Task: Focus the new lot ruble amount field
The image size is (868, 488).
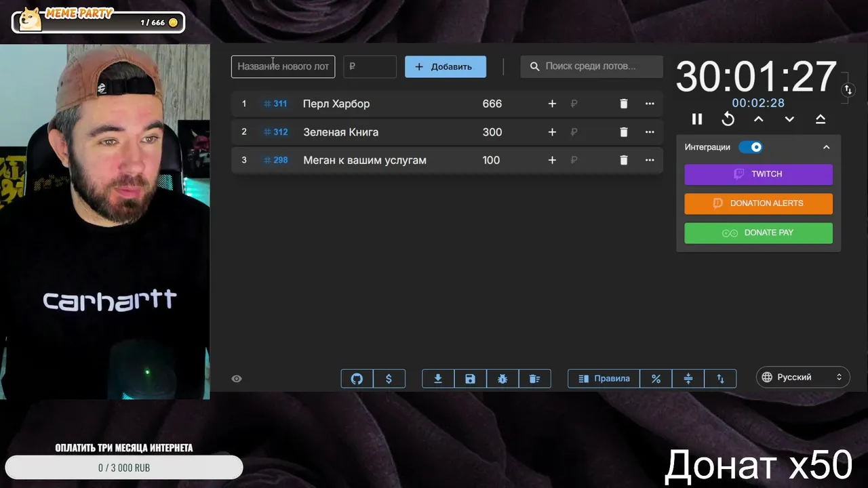Action: pos(370,66)
